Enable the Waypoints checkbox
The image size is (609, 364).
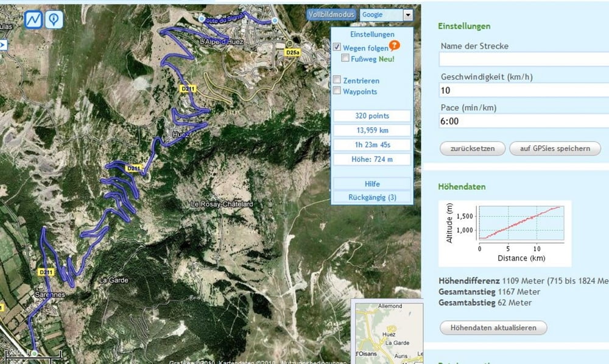337,91
